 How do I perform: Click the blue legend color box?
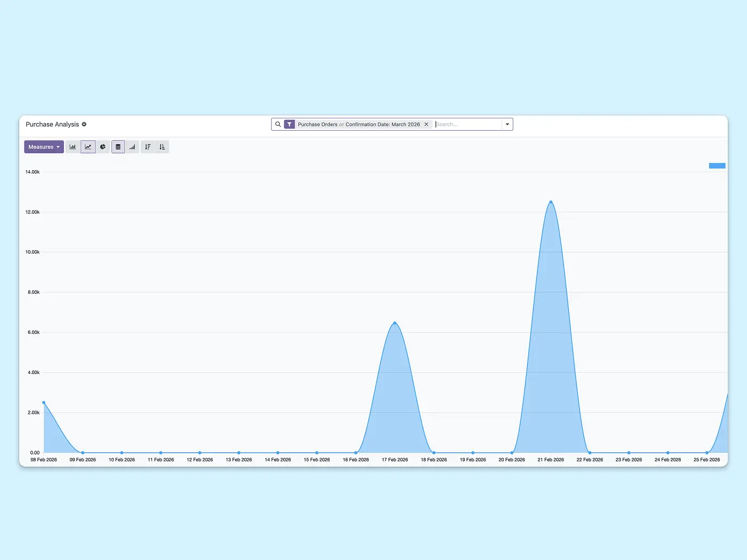[x=717, y=166]
